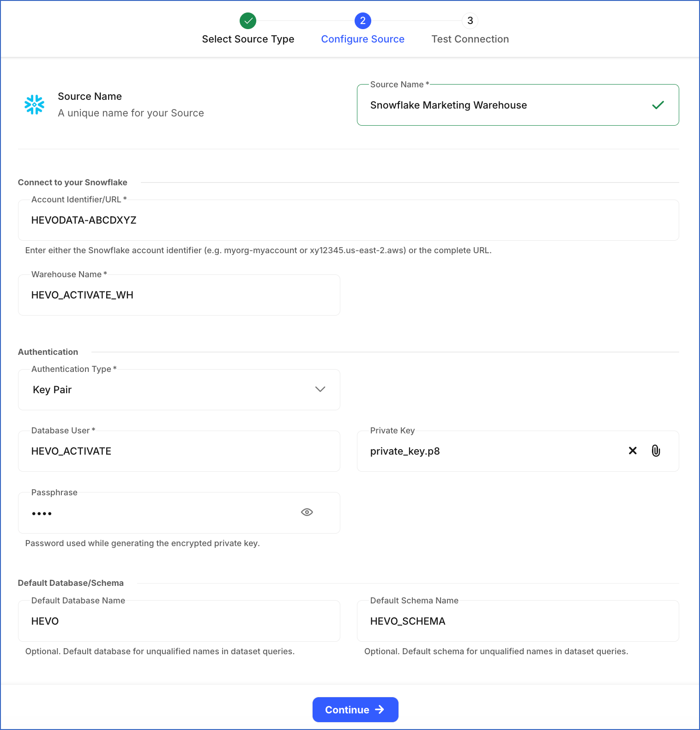Click the step 2 circle indicator
This screenshot has width=700, height=730.
click(x=363, y=21)
